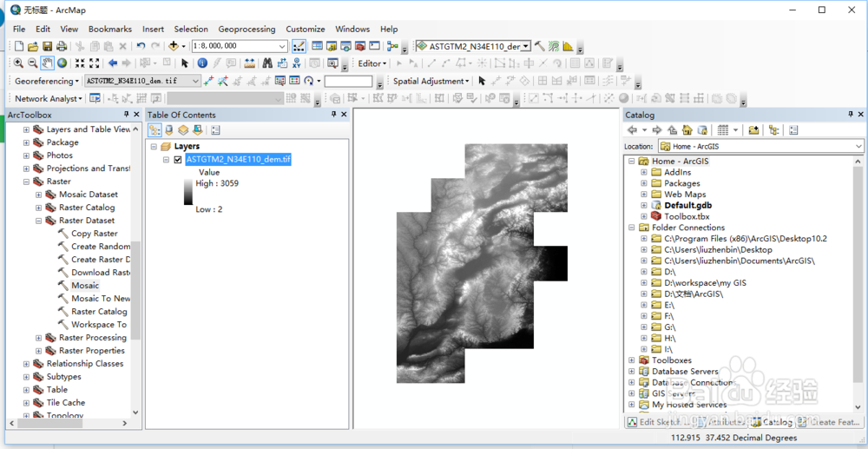The width and height of the screenshot is (868, 449).
Task: Click the georeferencing rotation value input field
Action: [349, 81]
